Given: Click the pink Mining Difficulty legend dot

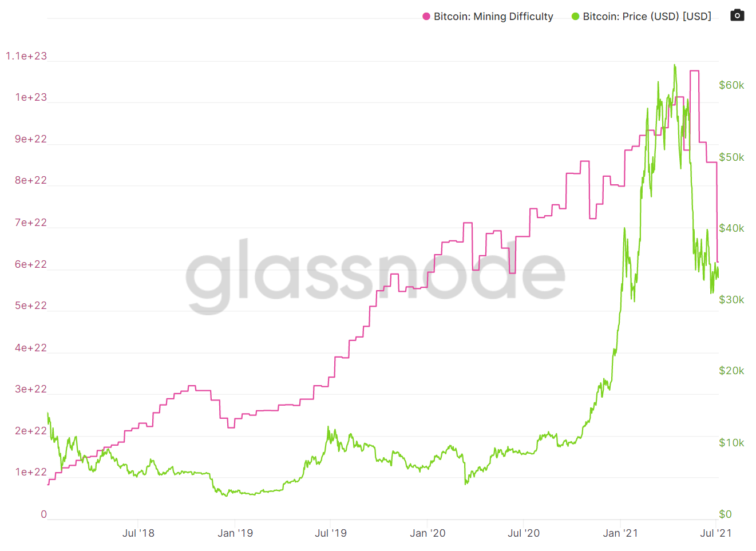Looking at the screenshot, I should coord(426,17).
